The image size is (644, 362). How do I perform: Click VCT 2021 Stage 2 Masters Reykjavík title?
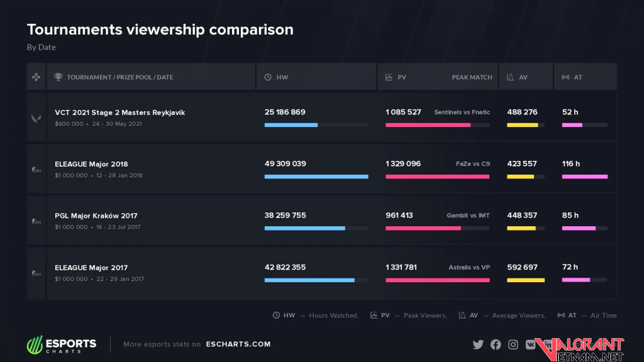(x=119, y=112)
